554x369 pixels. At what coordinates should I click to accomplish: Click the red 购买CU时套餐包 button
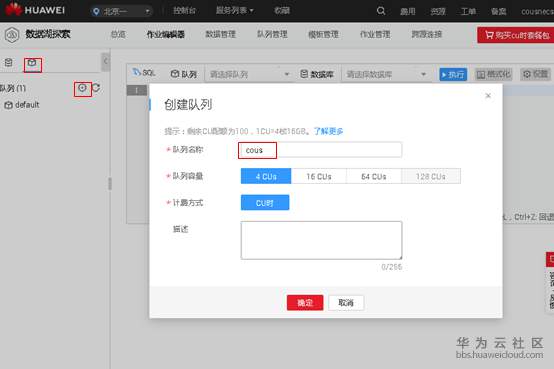point(516,35)
